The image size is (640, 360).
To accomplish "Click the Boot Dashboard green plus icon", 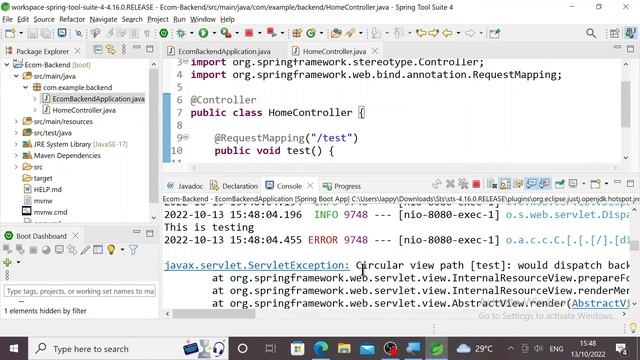I will (7, 262).
